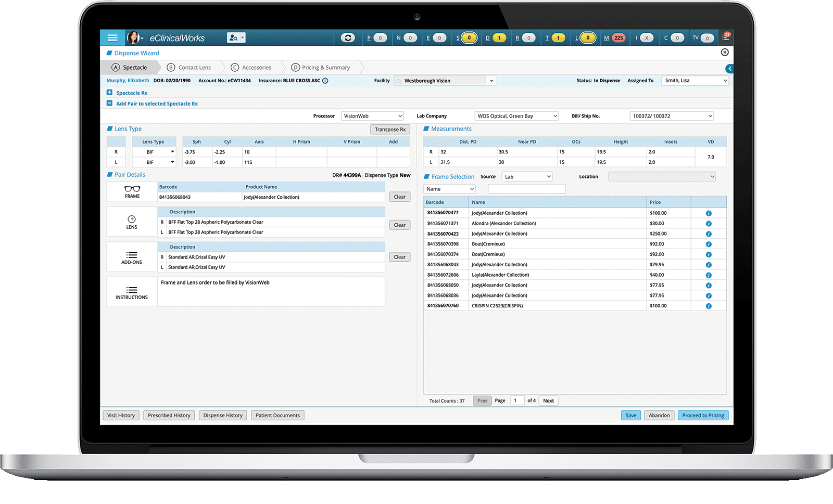Show insurance info icon next to BLUE CROSS ASC

point(325,81)
